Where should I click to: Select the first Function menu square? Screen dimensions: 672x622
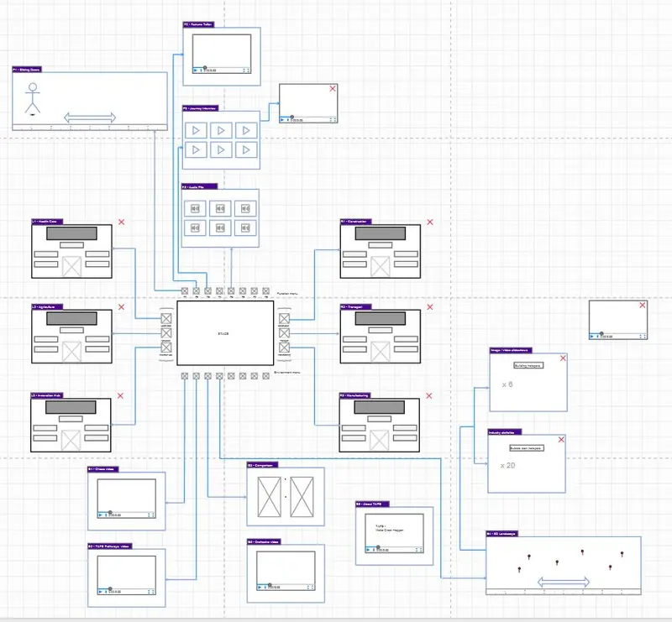(185, 291)
